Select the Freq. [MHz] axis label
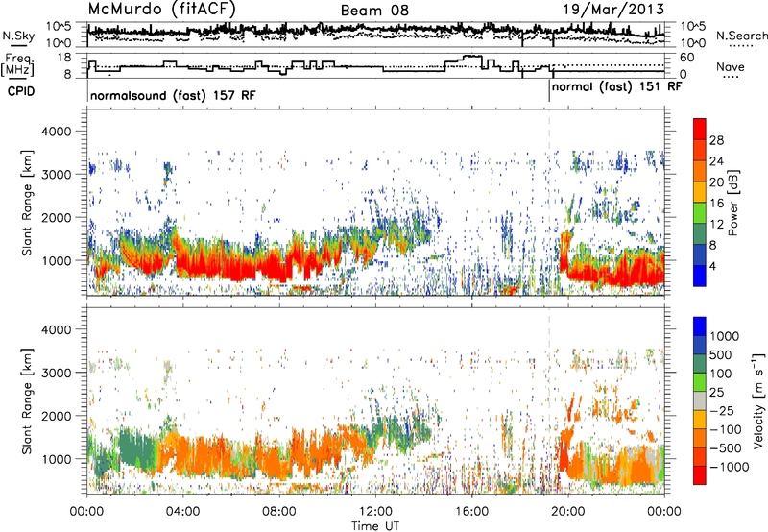The width and height of the screenshot is (768, 532). pos(17,64)
